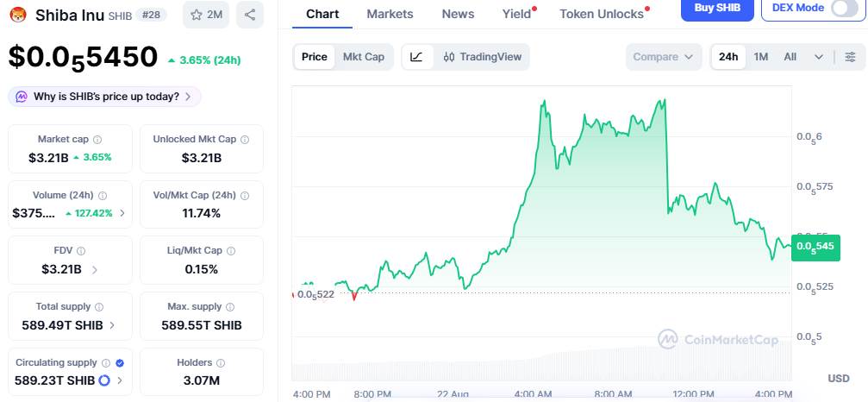Open the chevron on SHIB price question

(188, 97)
